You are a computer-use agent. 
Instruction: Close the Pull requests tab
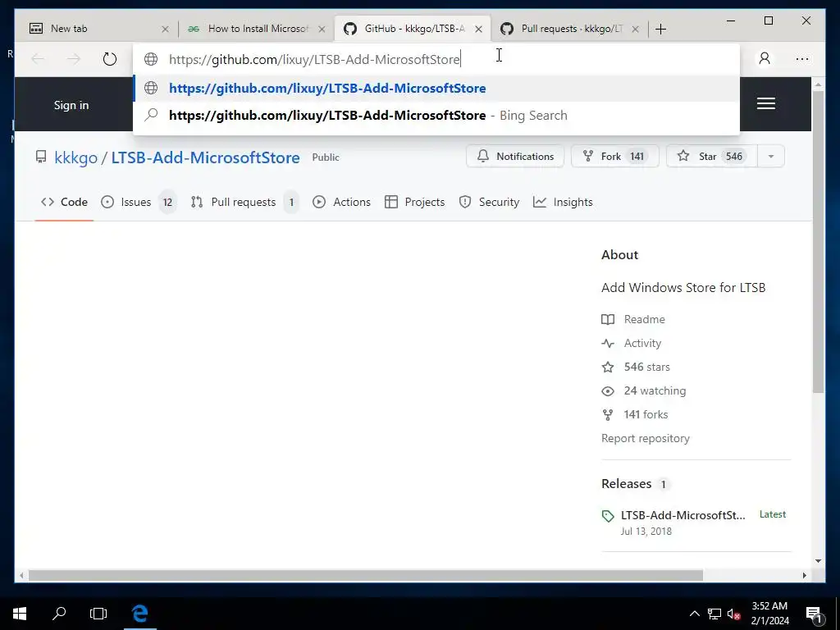pyautogui.click(x=635, y=29)
